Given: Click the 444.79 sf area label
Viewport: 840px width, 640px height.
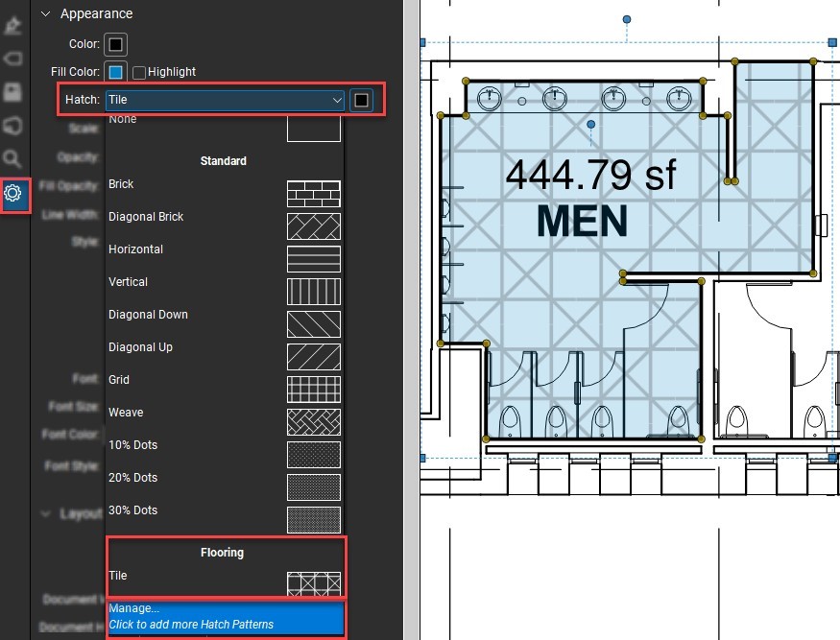Looking at the screenshot, I should 591,176.
